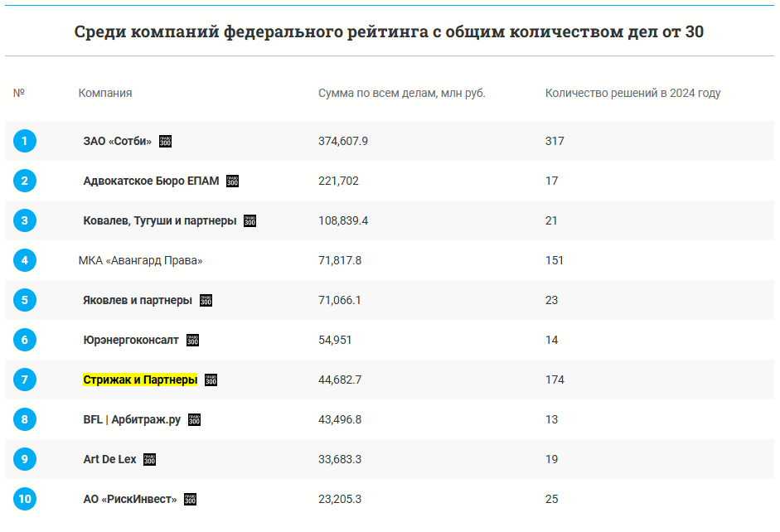The image size is (780, 532).
Task: Click the sum value 43,496.8
Action: 340,419
